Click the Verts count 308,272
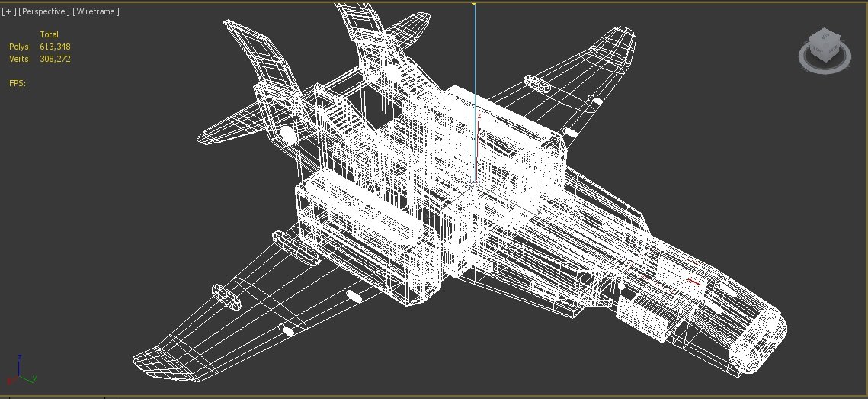 (55, 59)
